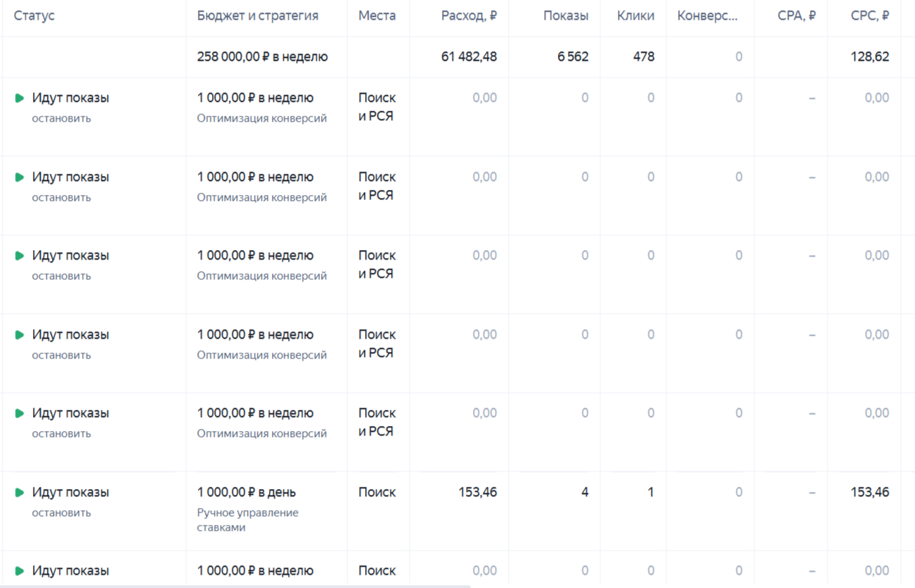Click the green play icon in the third campaign row
915x588 pixels.
click(20, 256)
